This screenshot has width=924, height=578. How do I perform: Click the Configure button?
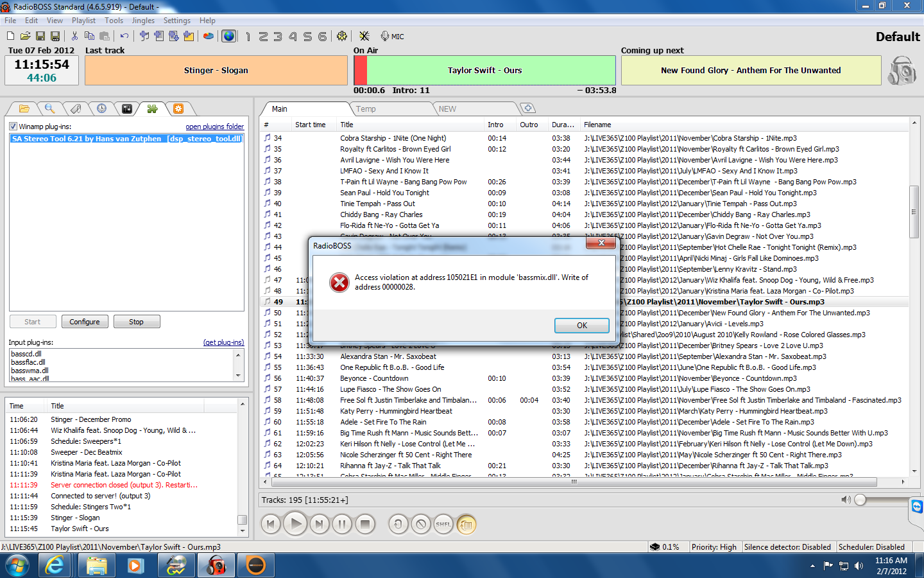(85, 322)
